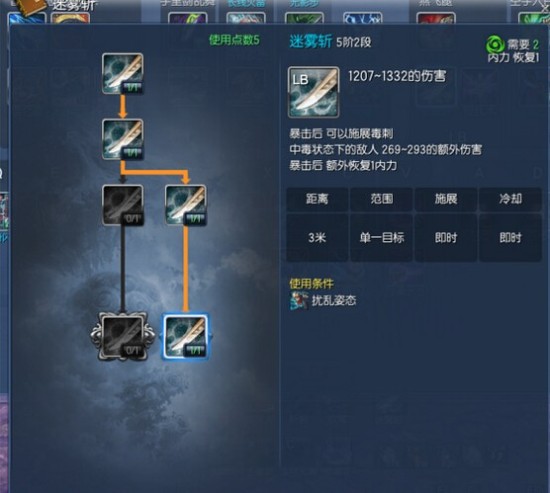The width and height of the screenshot is (550, 493).
Task: Click the locked node with ornate silver frame
Action: tap(122, 337)
